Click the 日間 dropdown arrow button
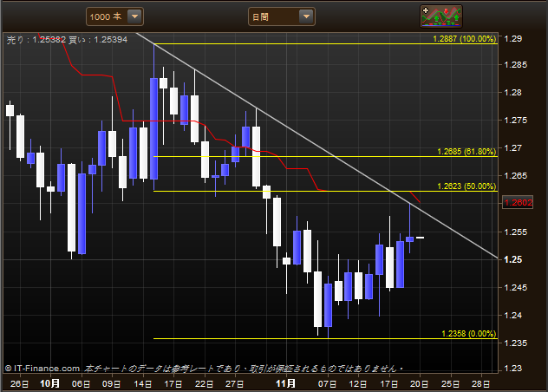 306,16
